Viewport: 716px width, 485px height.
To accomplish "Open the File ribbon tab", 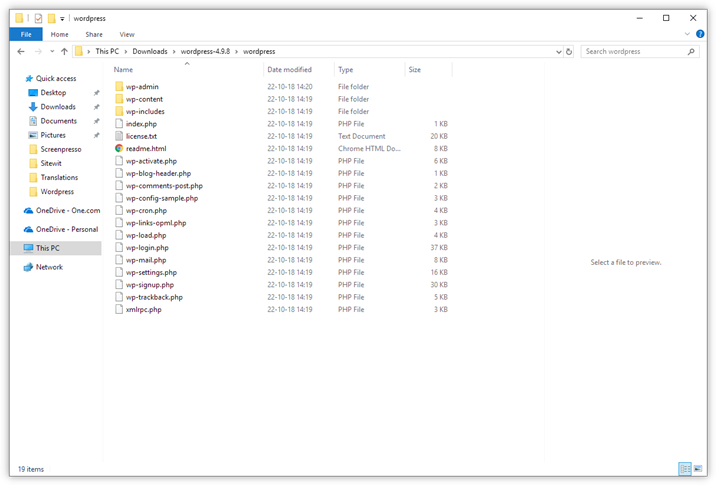I will pyautogui.click(x=26, y=34).
